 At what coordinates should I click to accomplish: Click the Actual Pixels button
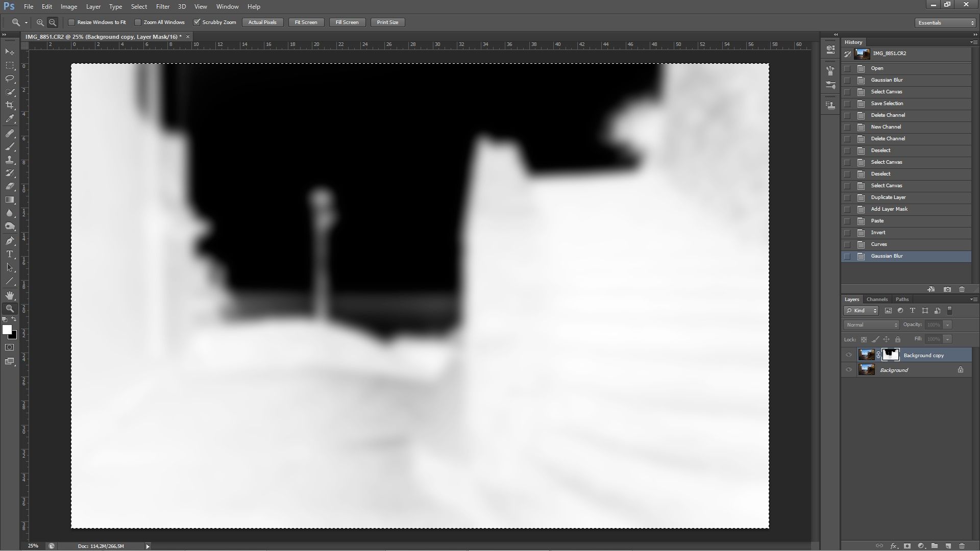point(262,22)
